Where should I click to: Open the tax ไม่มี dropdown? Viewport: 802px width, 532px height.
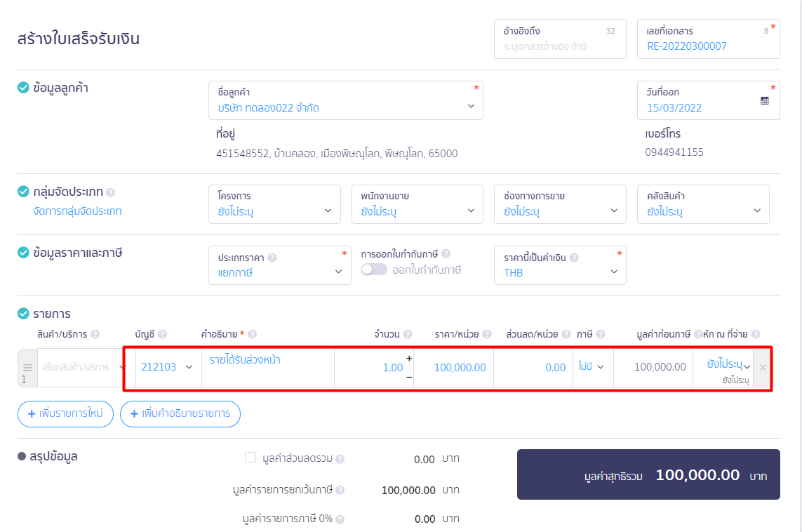(592, 367)
